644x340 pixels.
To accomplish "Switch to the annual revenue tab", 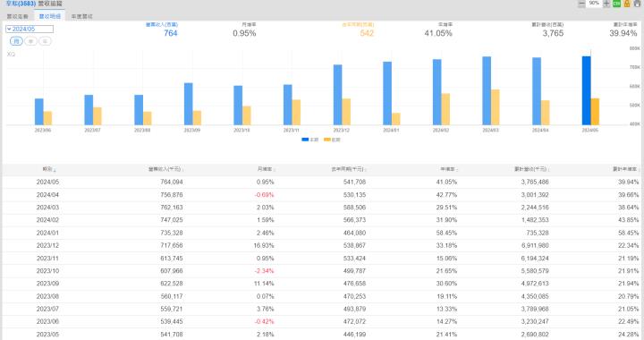I will (81, 16).
